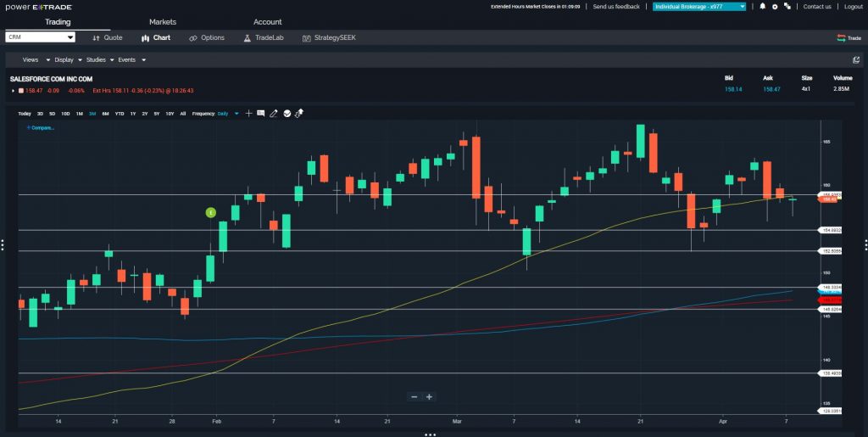Click the Ext Hrs 158.11 quote text
Screen dimensions: 868x437
(x=142, y=90)
